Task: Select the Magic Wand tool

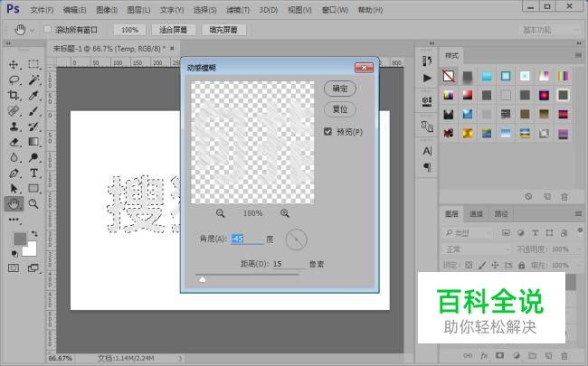Action: [x=33, y=80]
